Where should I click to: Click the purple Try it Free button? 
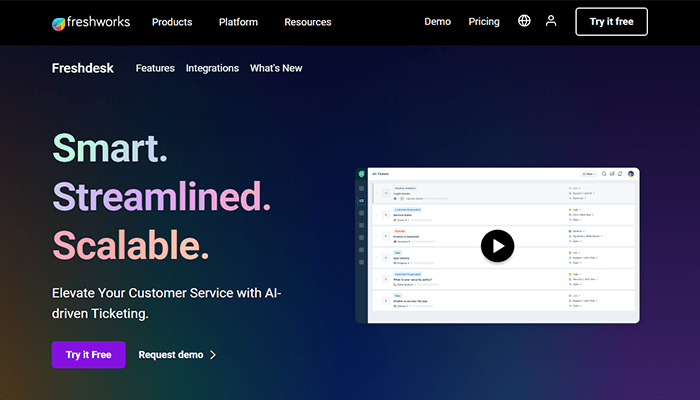(x=88, y=355)
